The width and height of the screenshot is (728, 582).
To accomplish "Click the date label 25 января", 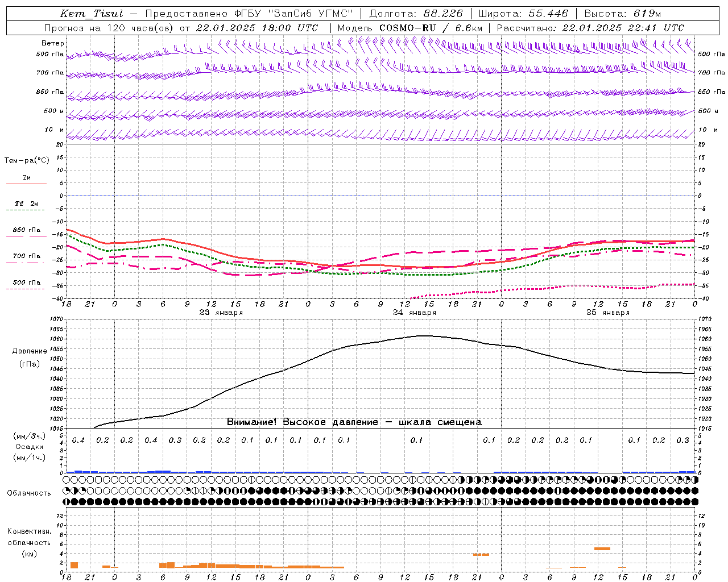I will click(x=608, y=313).
